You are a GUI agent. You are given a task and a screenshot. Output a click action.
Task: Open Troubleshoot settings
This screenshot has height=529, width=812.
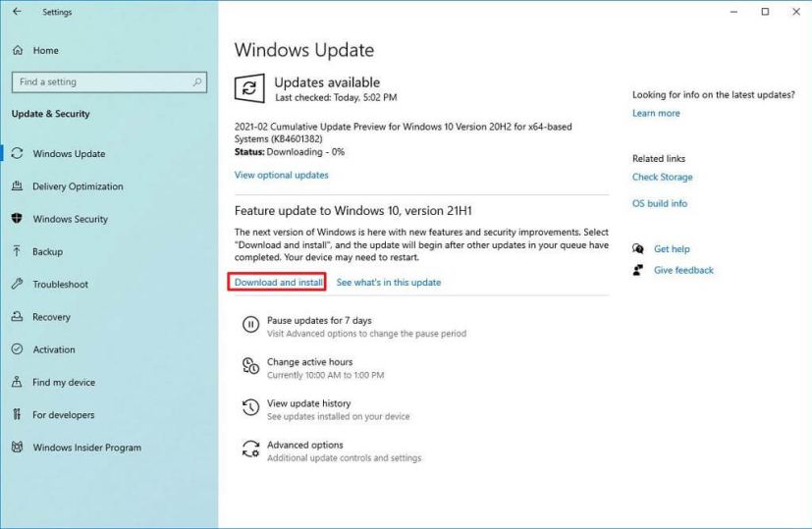(x=60, y=285)
